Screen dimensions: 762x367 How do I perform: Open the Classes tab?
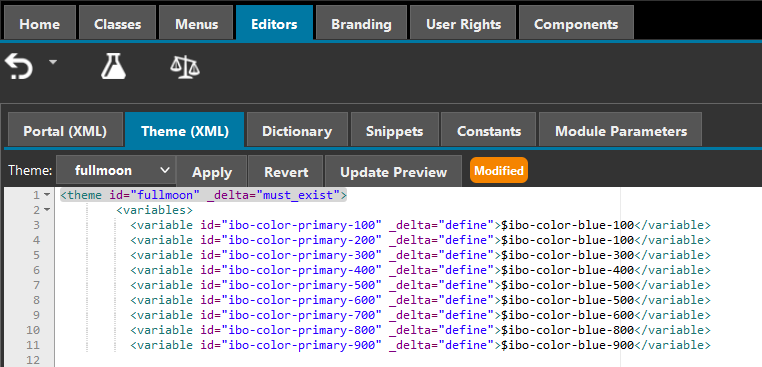(x=118, y=23)
